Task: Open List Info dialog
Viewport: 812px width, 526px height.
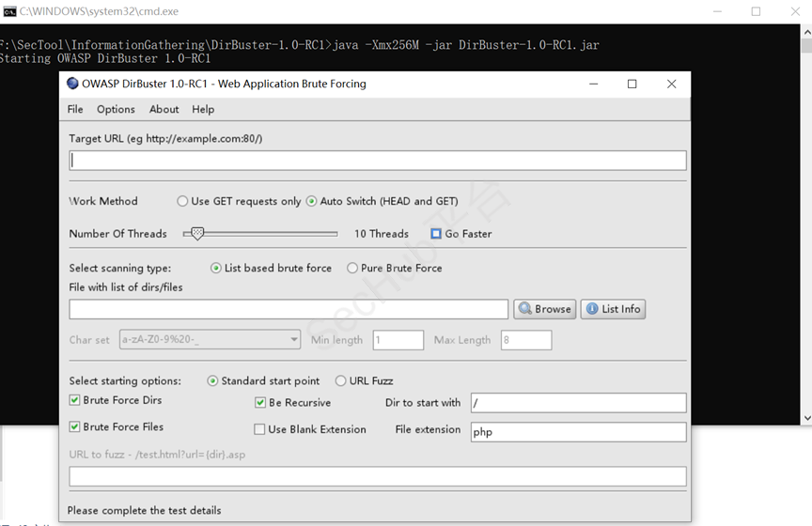Action: pos(613,309)
